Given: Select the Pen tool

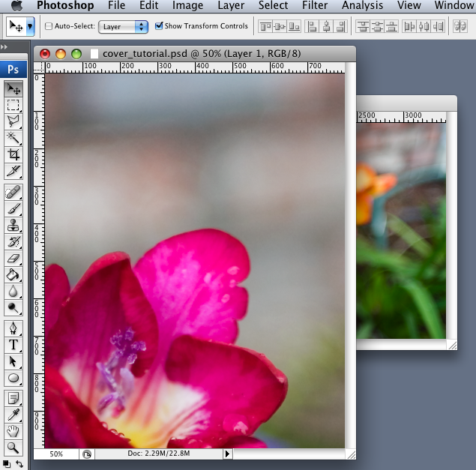Looking at the screenshot, I should point(13,329).
